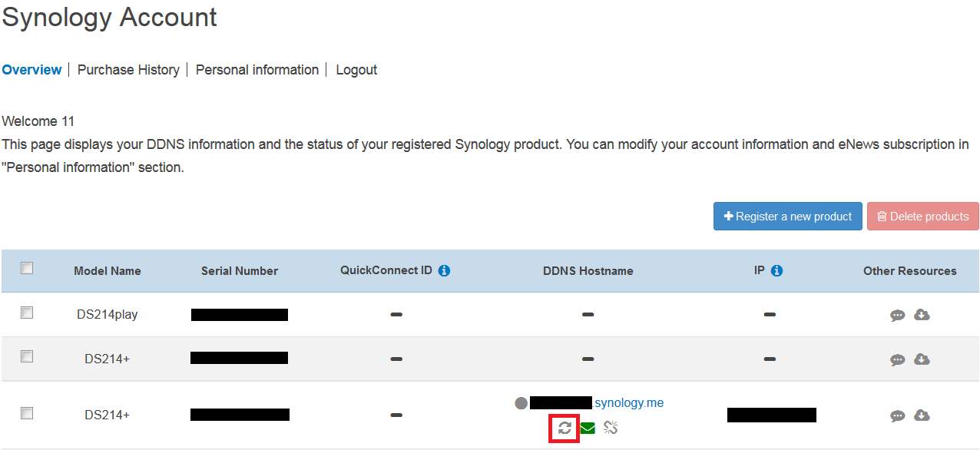
Task: Click the Model Name column header
Action: click(x=108, y=271)
